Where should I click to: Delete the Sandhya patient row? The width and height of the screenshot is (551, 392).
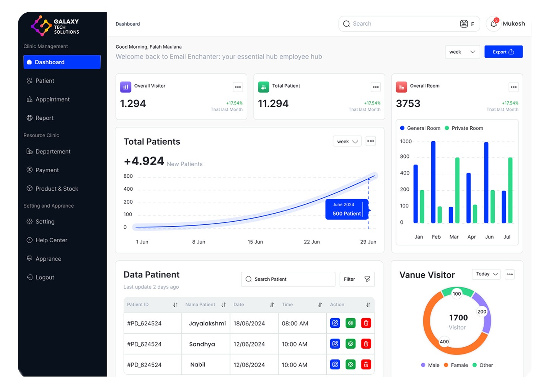tap(366, 344)
